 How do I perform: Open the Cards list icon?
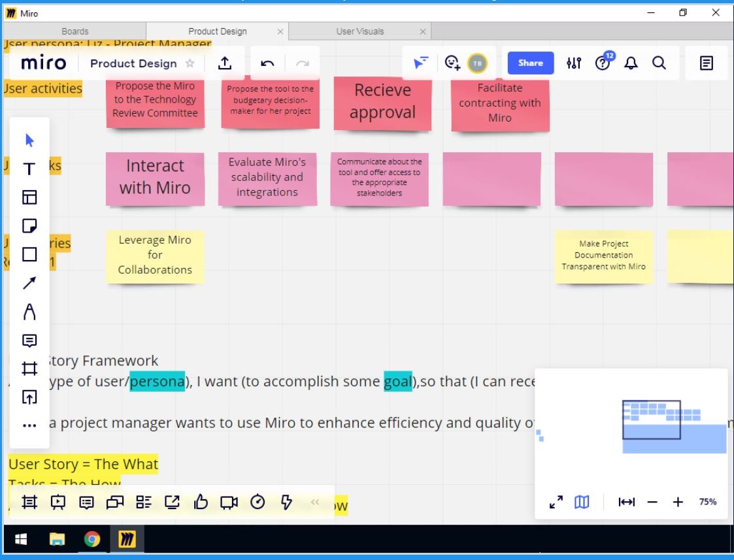[x=144, y=502]
